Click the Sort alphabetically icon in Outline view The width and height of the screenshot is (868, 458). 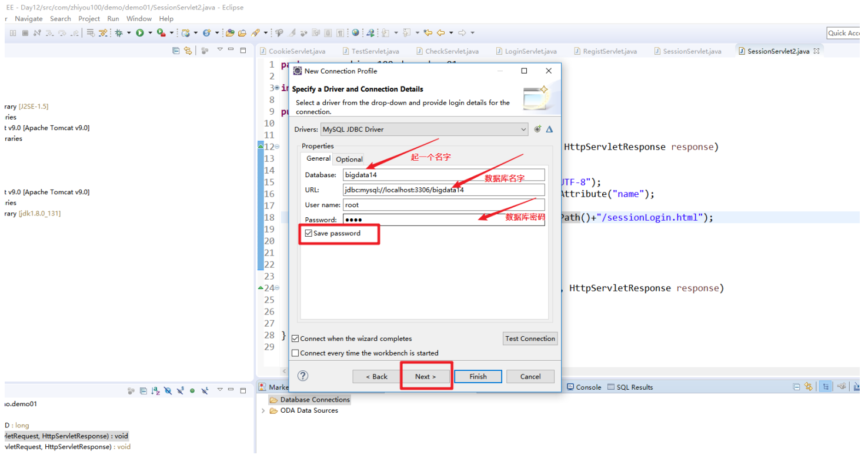point(156,390)
